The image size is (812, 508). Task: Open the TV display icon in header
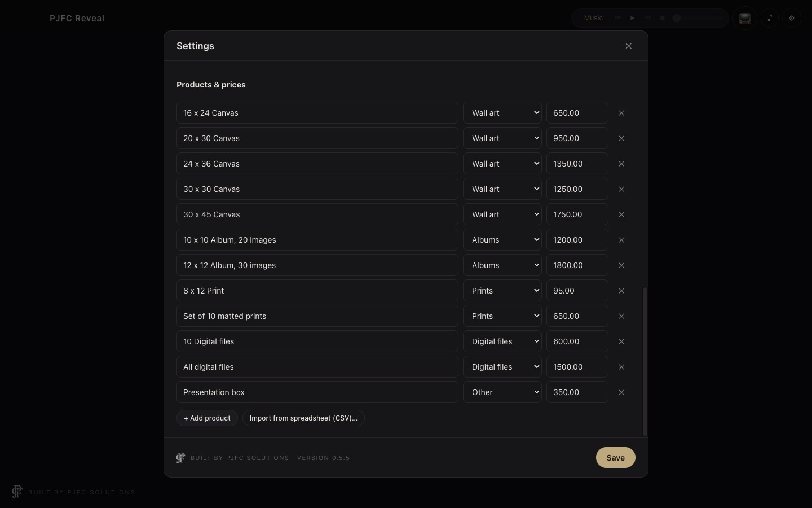[x=745, y=18]
